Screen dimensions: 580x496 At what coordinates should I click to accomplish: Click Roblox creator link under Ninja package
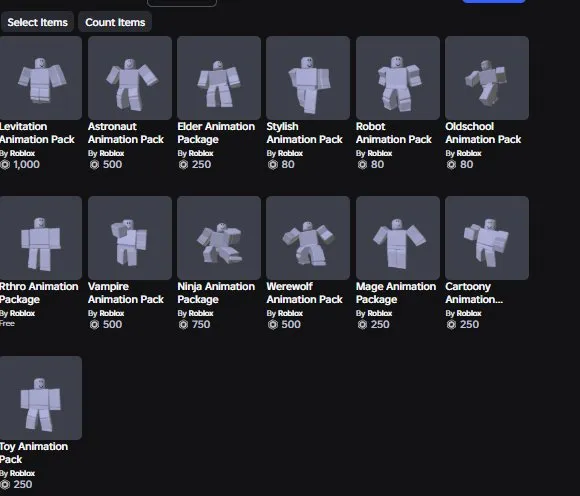201,313
